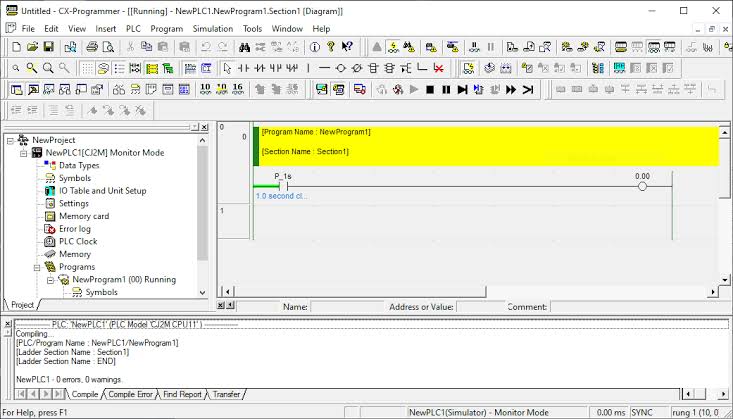Toggle Work Online lightning icon
The height and width of the screenshot is (419, 733).
coord(393,47)
